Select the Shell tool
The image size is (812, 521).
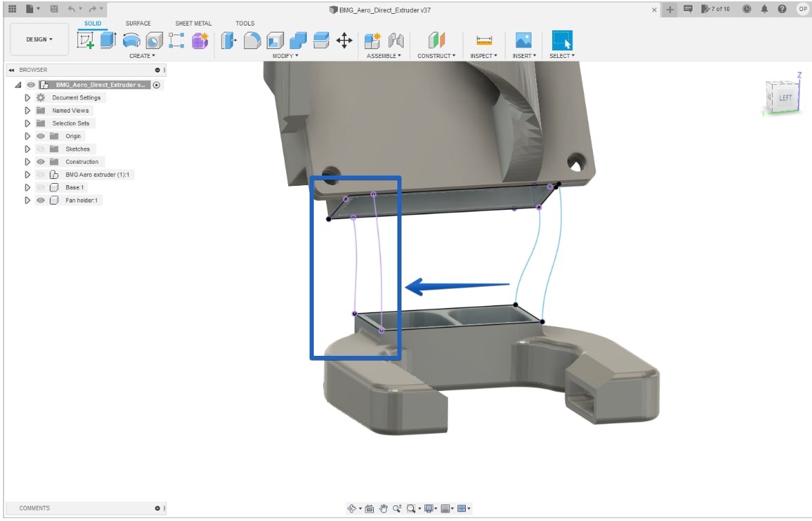[275, 40]
